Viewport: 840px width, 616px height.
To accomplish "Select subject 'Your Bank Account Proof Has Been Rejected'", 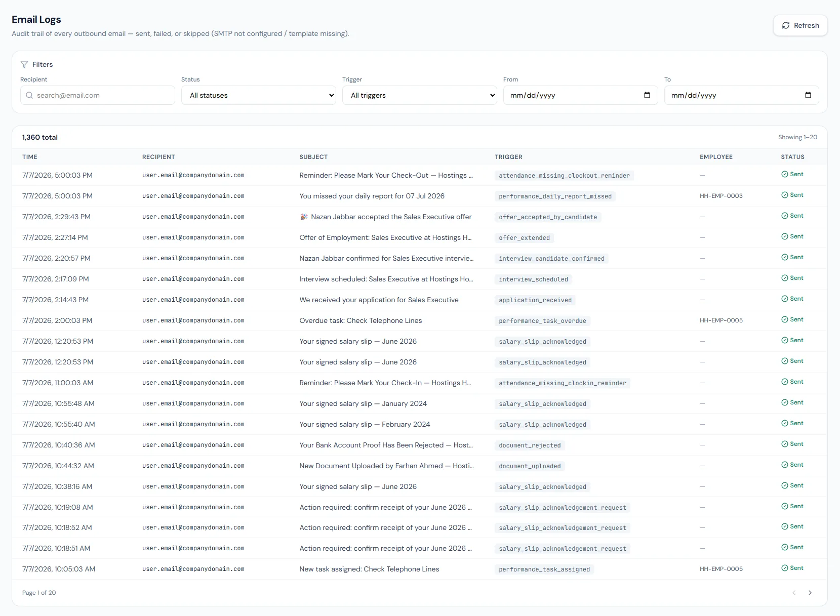I will click(x=371, y=445).
